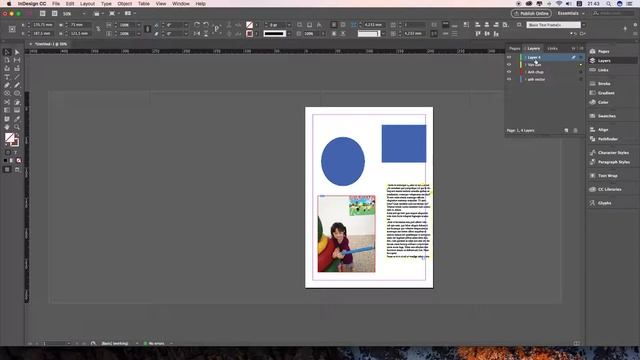The image size is (640, 360).
Task: Open the stroke weight 0 pt dropdown
Action: (x=289, y=25)
